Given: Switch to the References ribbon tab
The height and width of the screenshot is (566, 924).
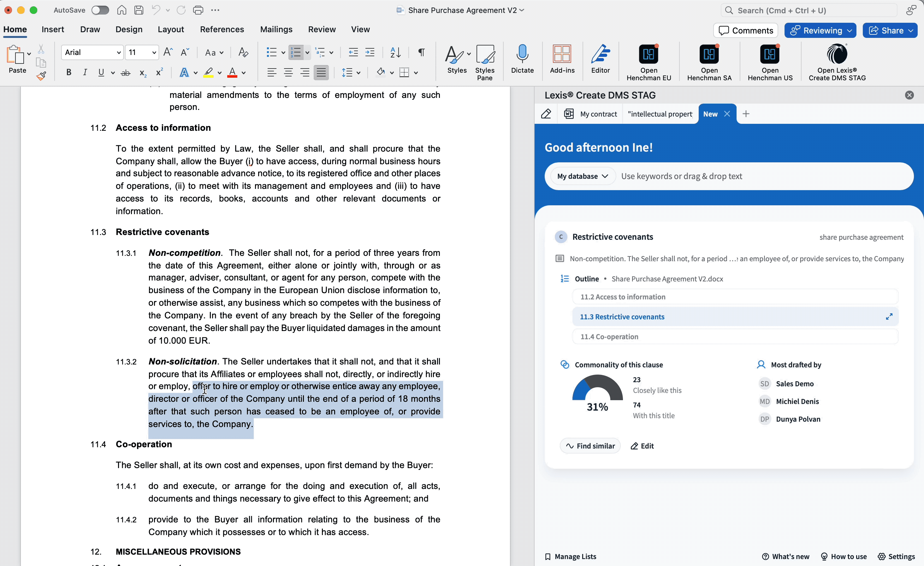Looking at the screenshot, I should tap(222, 29).
